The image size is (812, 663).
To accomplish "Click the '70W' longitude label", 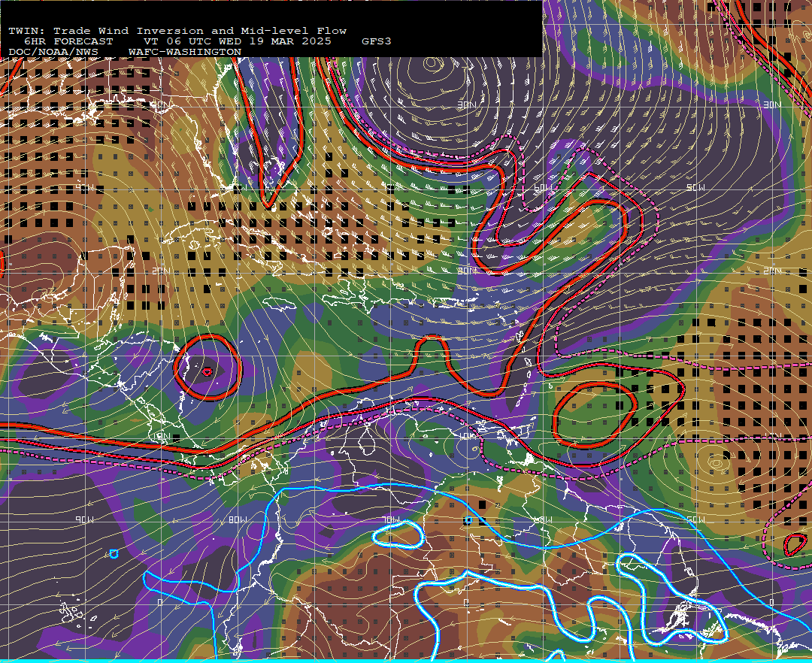I will [392, 519].
